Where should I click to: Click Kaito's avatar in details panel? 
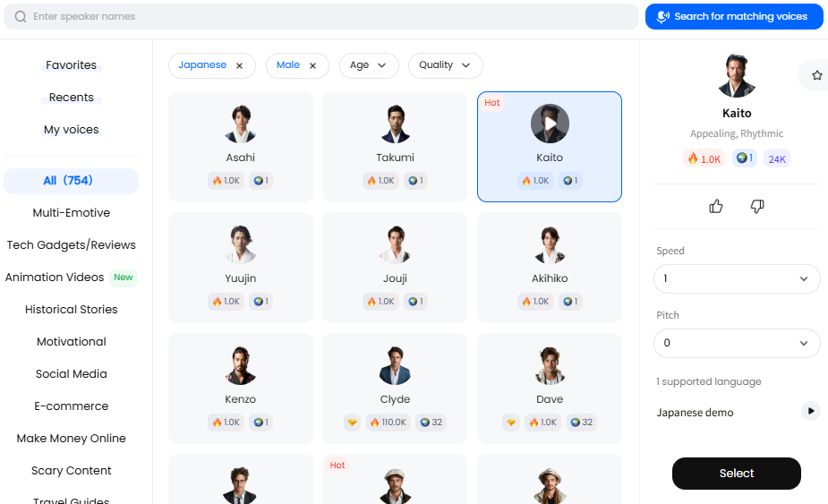point(737,75)
